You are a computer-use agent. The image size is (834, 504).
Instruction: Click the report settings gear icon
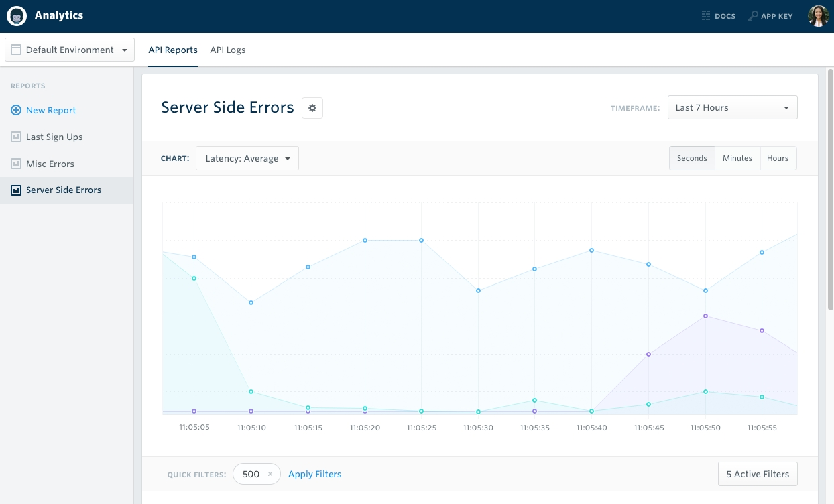[312, 108]
